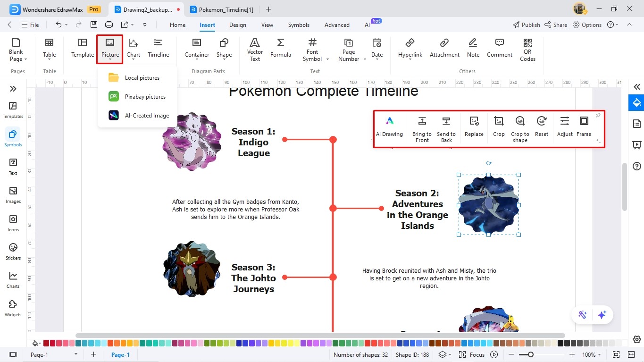Insert a Formula
Screen dimensions: 644x362
pyautogui.click(x=281, y=49)
